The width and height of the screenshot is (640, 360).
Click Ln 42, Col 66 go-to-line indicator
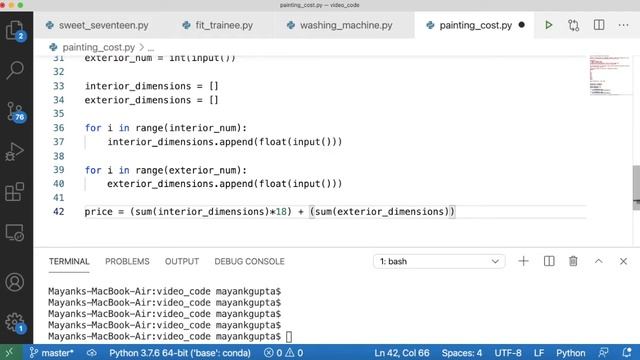click(402, 353)
